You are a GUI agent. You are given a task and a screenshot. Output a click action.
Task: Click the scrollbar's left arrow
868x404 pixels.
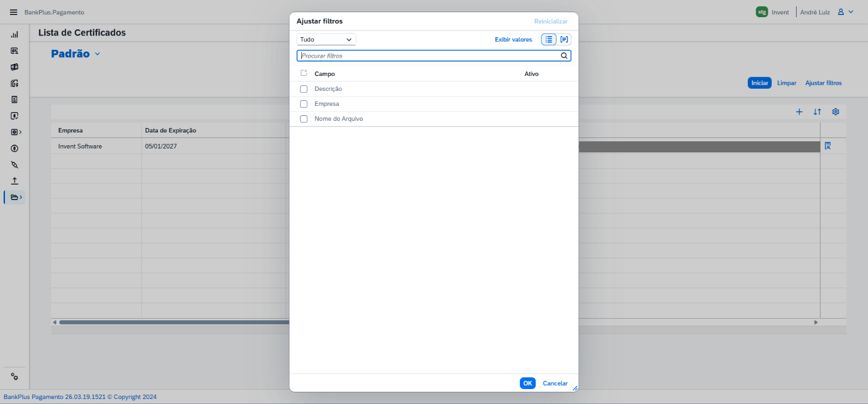pos(54,323)
